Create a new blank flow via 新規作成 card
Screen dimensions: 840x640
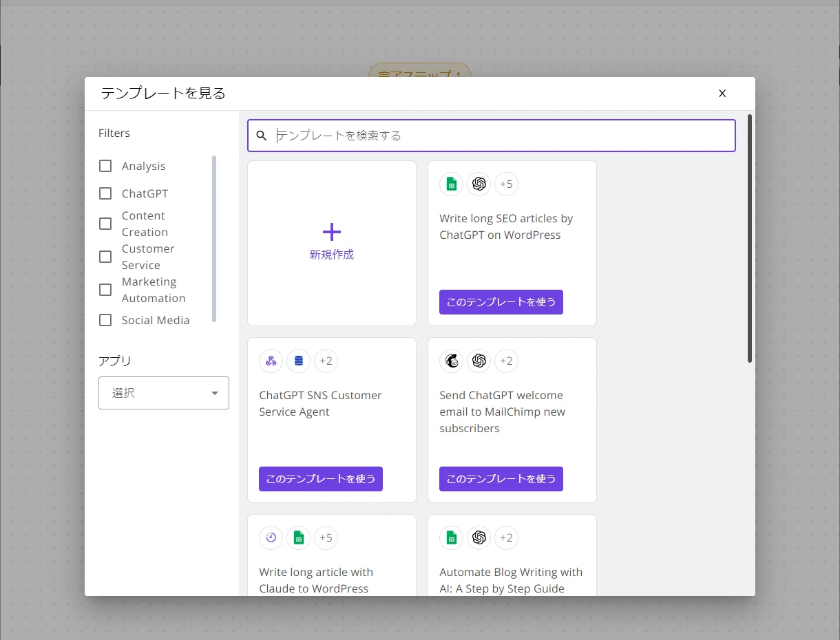pyautogui.click(x=332, y=243)
